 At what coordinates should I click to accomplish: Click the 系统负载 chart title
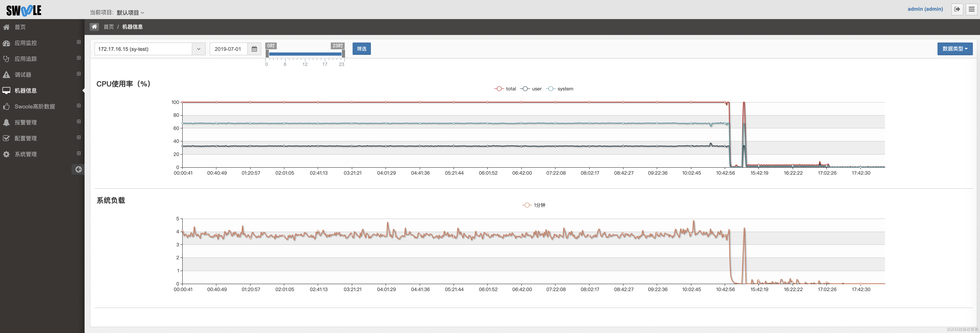111,200
